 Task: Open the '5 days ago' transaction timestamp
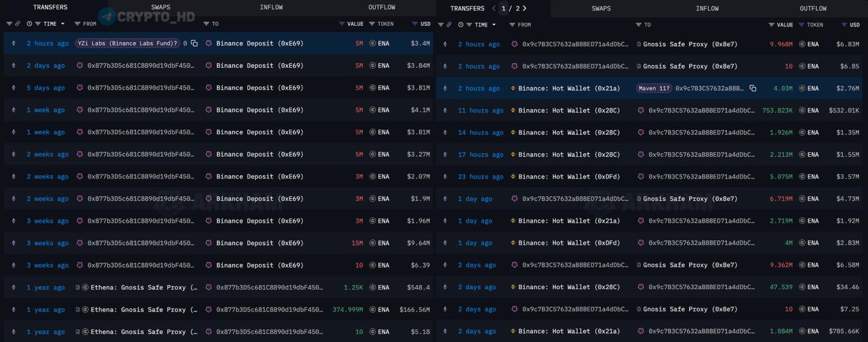click(x=45, y=88)
